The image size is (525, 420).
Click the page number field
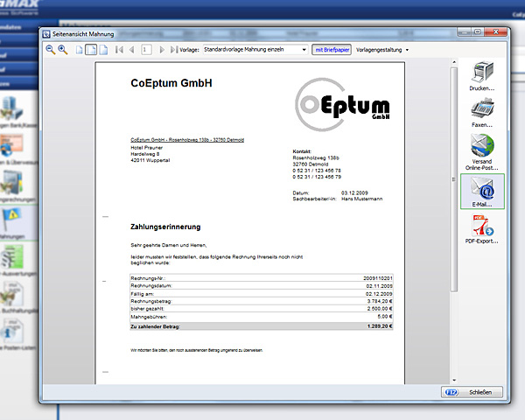point(146,50)
